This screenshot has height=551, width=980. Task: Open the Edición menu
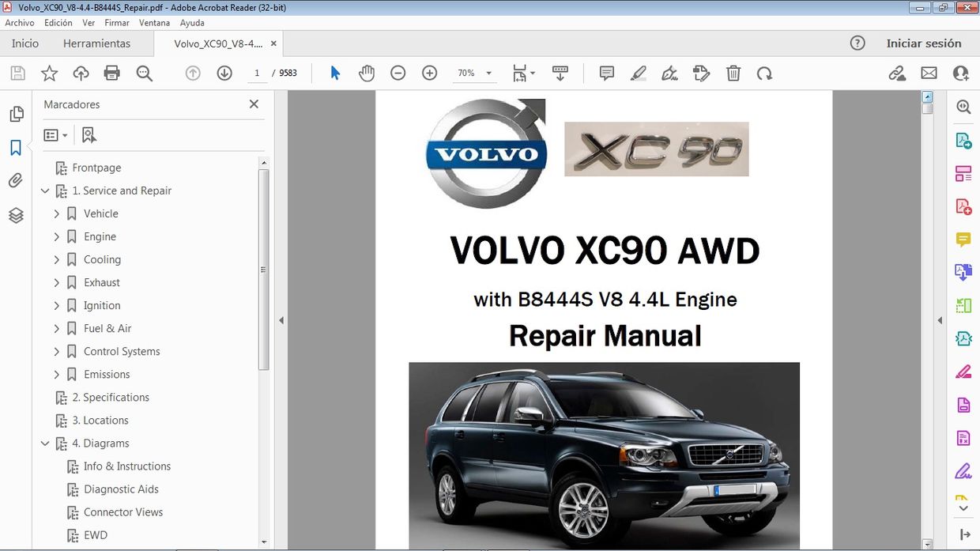coord(58,22)
